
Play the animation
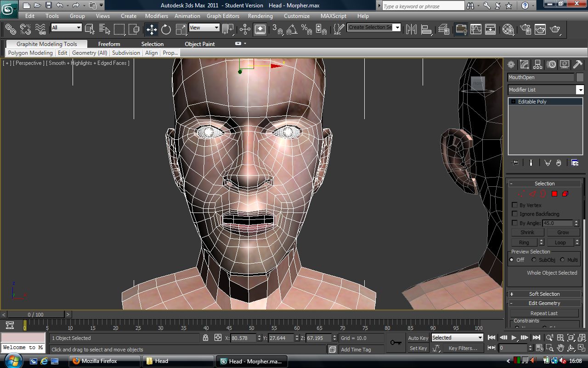pos(514,338)
